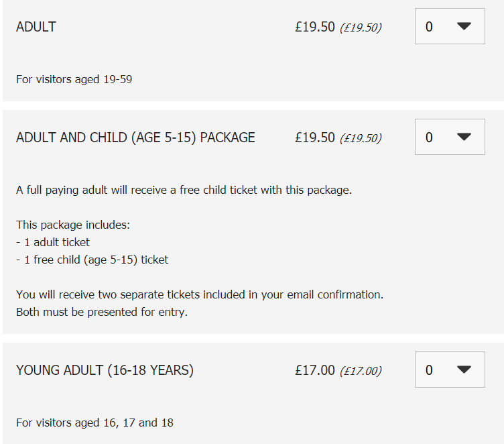
Task: Click "For visitors aged 16, 17 and 18" text
Action: coord(94,423)
